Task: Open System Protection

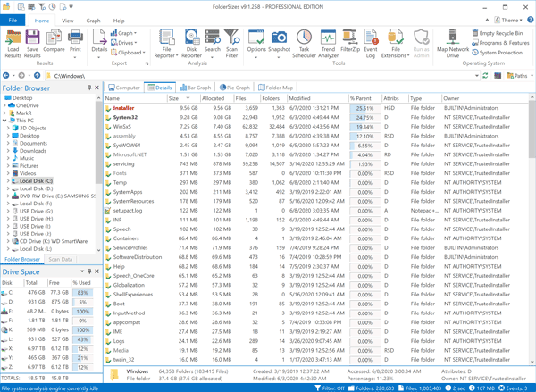Action: 498,53
